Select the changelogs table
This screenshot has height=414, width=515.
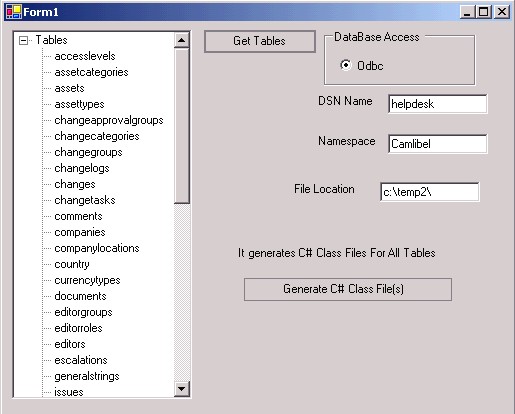pyautogui.click(x=82, y=168)
